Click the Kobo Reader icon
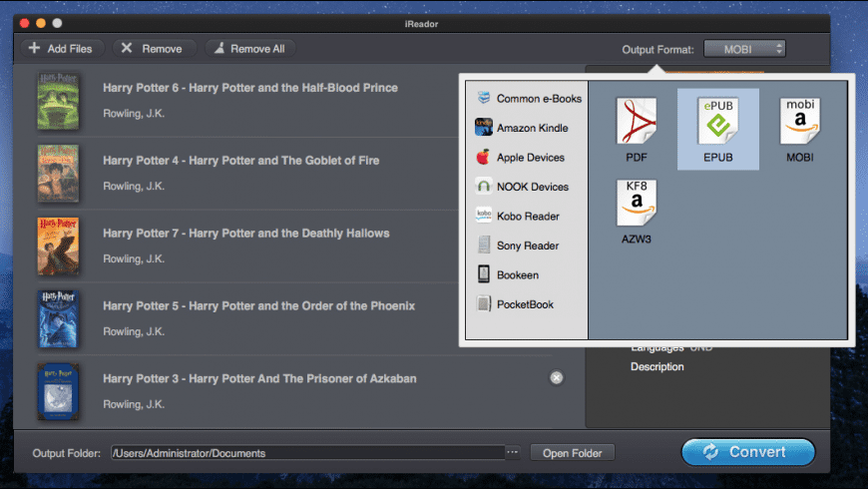868x489 pixels. click(483, 216)
